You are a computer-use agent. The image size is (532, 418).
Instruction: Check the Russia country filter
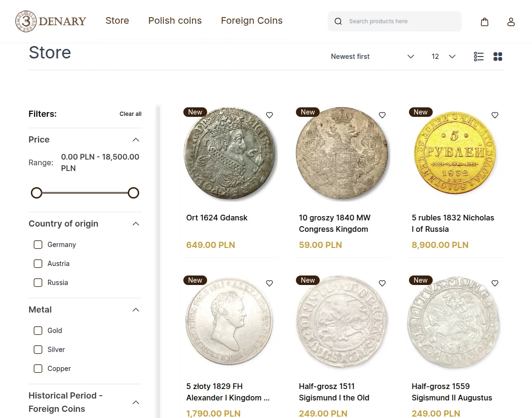(x=38, y=282)
